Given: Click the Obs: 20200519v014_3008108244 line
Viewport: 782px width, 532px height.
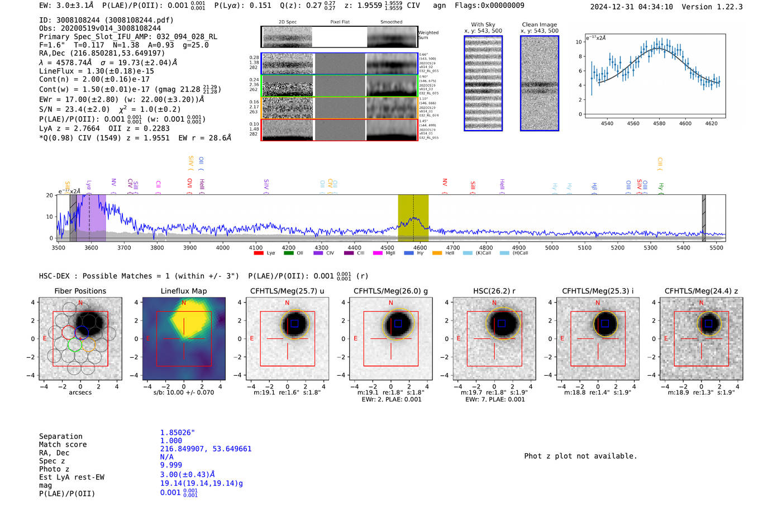Looking at the screenshot, I should tap(100, 28).
